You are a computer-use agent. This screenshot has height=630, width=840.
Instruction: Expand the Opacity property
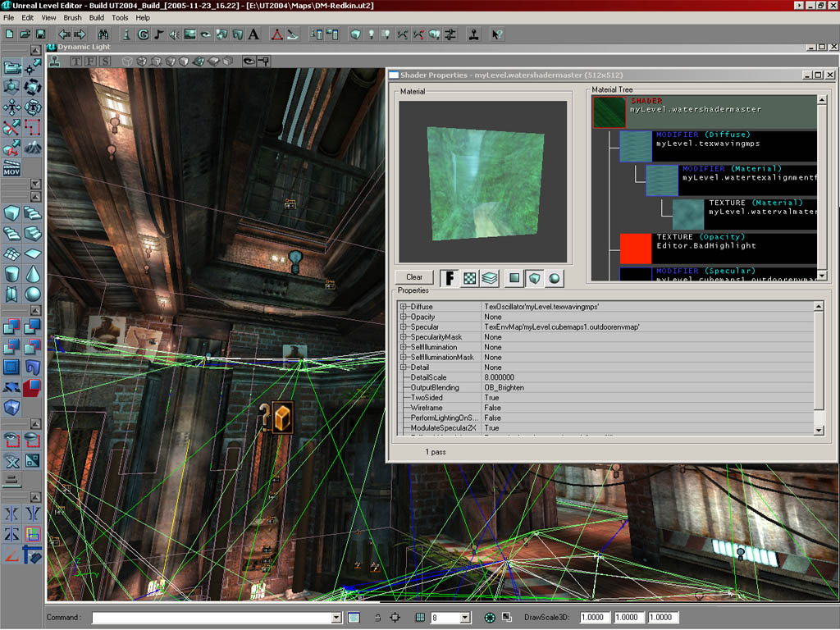[404, 317]
